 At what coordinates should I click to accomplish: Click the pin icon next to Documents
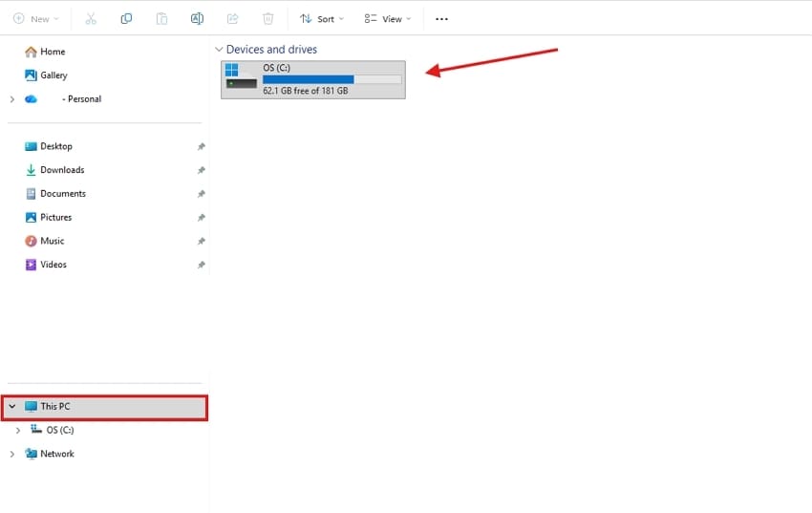point(201,194)
